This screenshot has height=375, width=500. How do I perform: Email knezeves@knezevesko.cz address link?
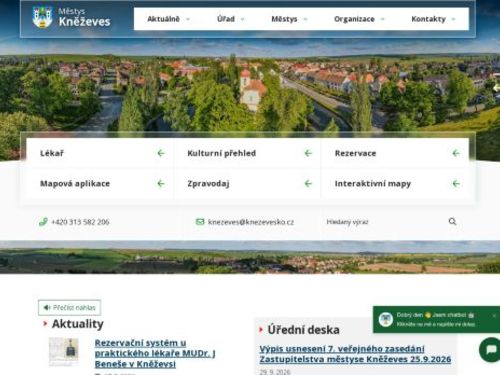coord(251,222)
